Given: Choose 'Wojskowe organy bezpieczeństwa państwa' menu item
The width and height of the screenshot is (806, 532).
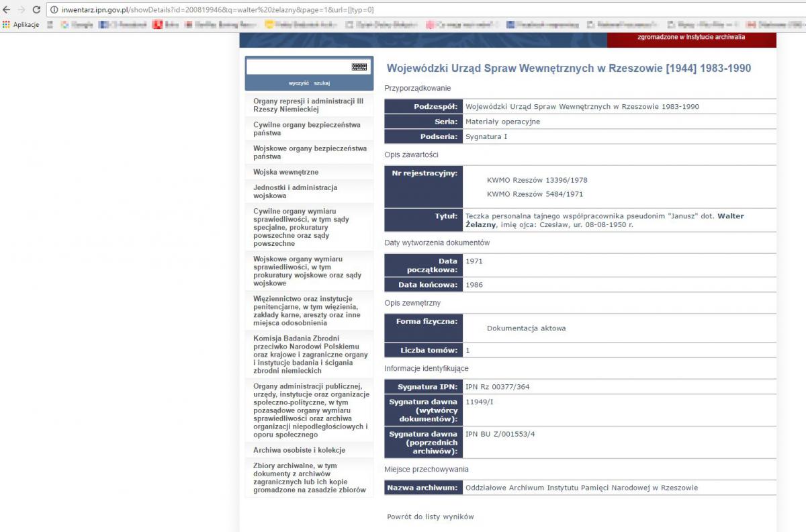Looking at the screenshot, I should [310, 152].
